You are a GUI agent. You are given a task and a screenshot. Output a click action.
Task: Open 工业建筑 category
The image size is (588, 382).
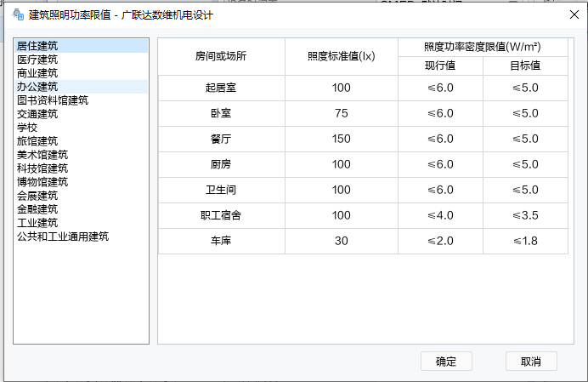click(x=81, y=223)
